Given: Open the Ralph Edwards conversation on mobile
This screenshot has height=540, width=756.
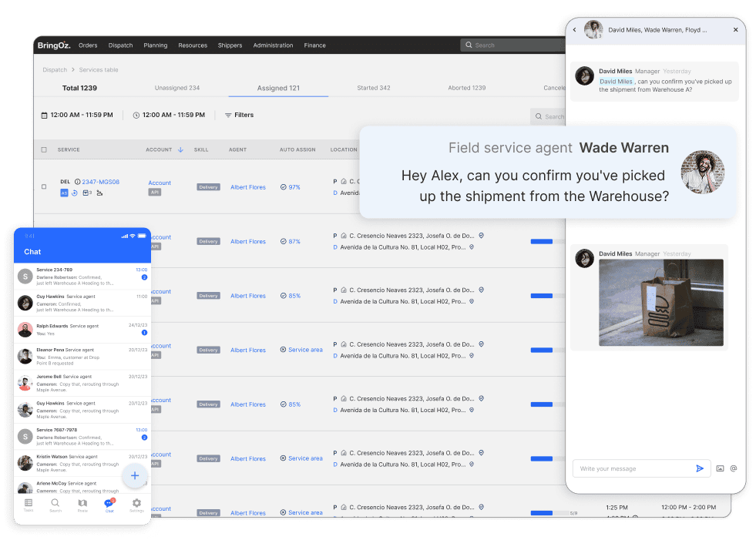Looking at the screenshot, I should pos(82,330).
